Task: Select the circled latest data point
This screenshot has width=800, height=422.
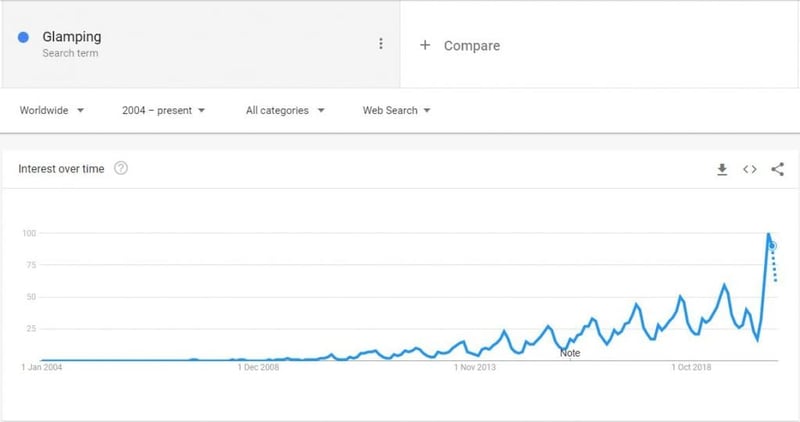Action: 772,246
